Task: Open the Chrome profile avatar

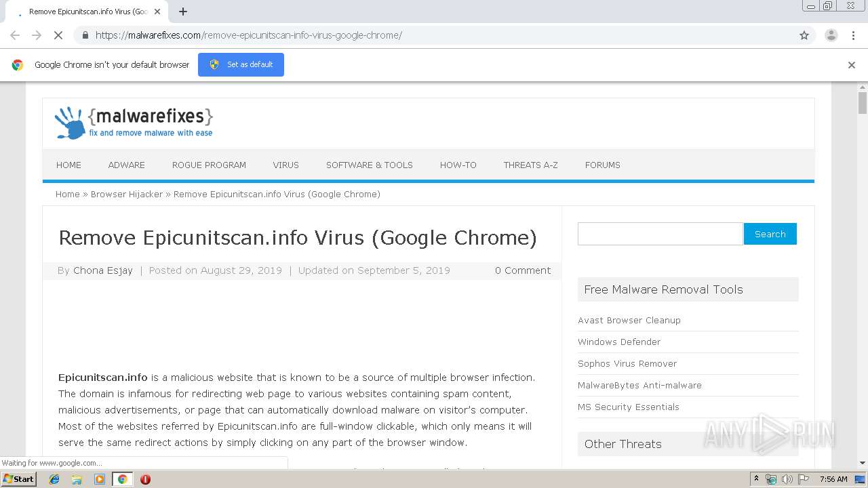Action: tap(831, 35)
